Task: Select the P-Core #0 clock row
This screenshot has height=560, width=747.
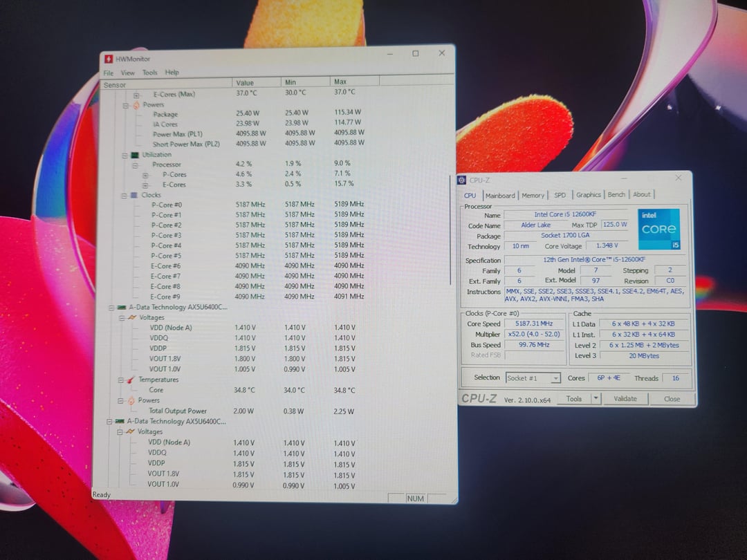Action: click(x=257, y=205)
